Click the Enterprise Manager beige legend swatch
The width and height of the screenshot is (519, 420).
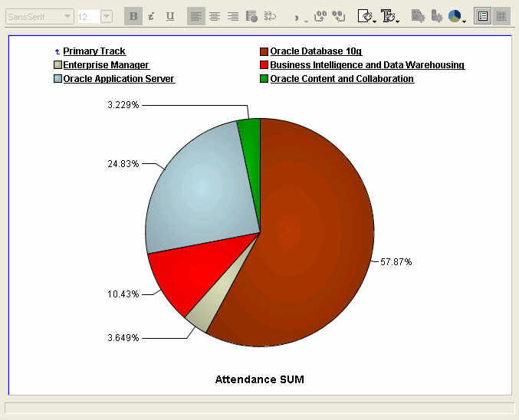pos(58,65)
